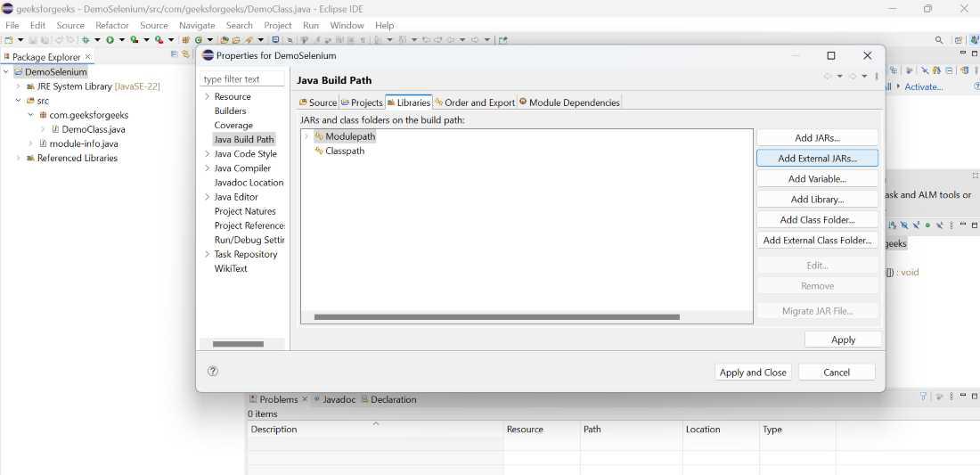Switch to the Module Dependencies tab
This screenshot has width=980, height=475.
[569, 102]
